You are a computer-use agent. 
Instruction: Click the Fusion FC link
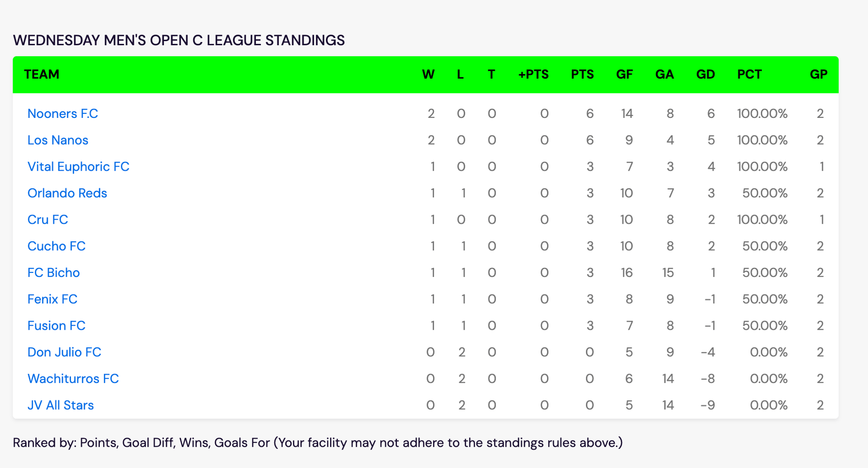[x=57, y=326]
